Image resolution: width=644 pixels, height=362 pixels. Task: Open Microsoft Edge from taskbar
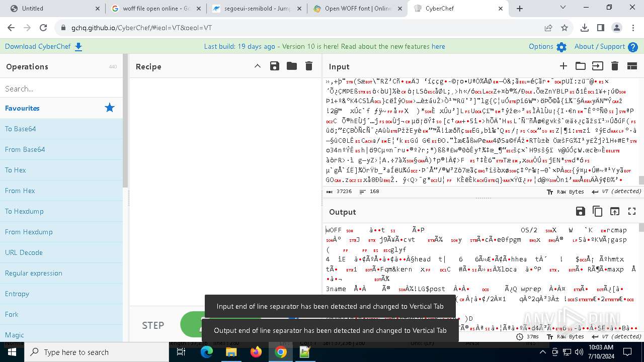207,352
